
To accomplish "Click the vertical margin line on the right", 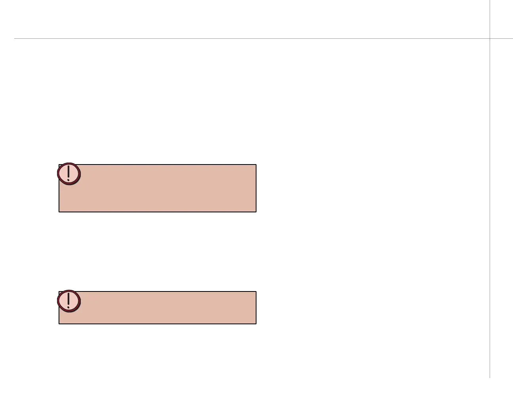I will 490,189.
